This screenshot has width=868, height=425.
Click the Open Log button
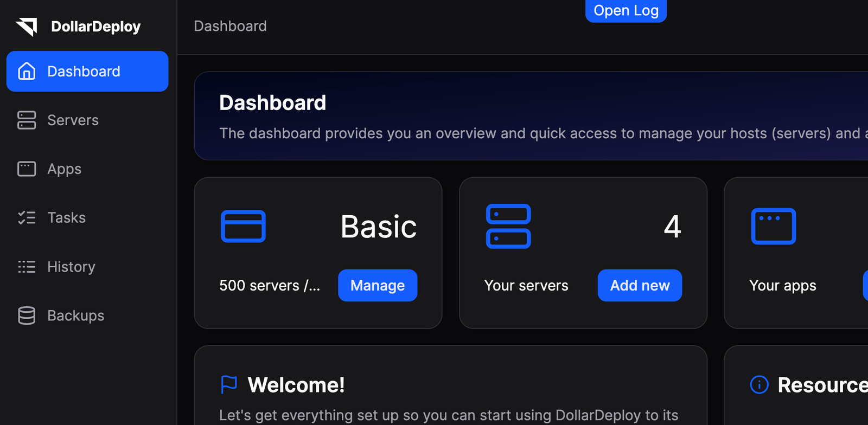tap(626, 11)
